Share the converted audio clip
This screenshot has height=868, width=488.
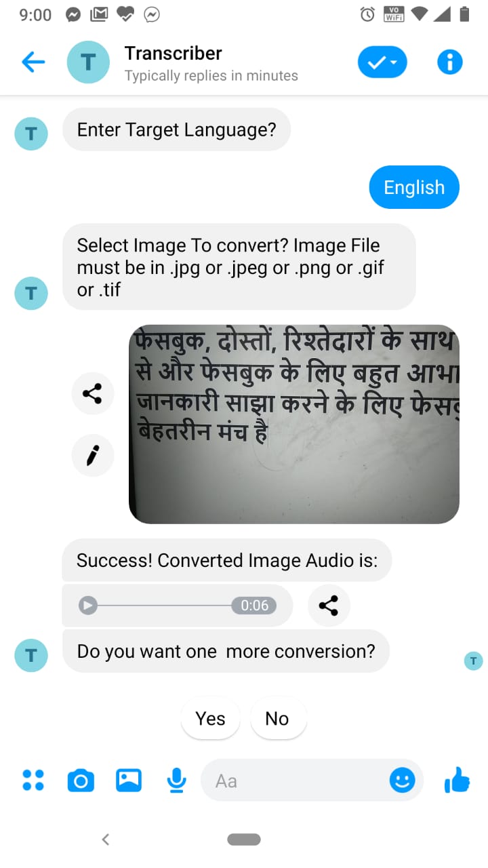[x=329, y=606]
